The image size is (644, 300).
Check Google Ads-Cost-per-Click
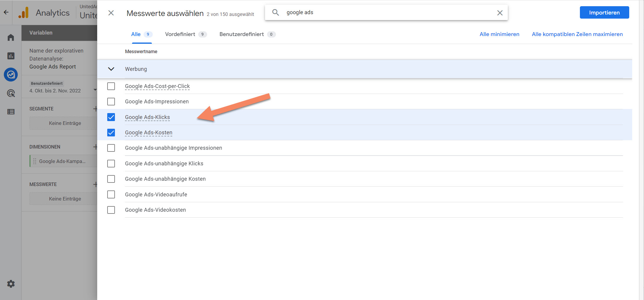[111, 86]
